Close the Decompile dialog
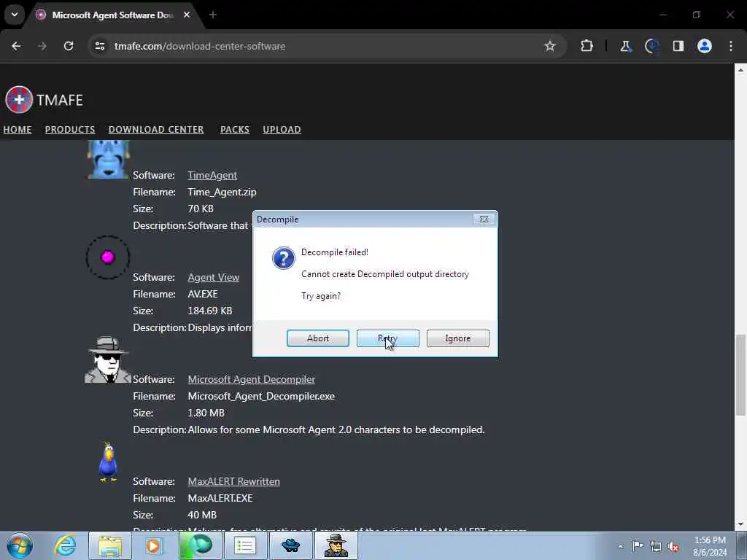 click(x=484, y=219)
